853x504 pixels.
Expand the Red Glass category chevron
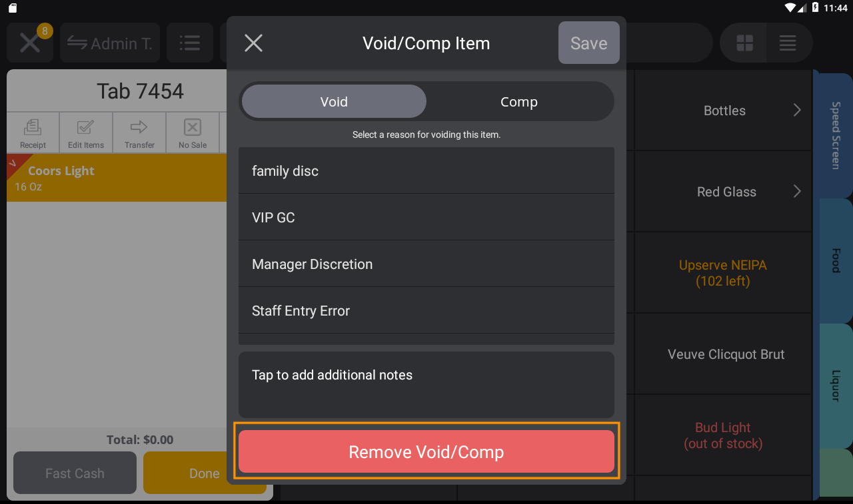(x=797, y=191)
